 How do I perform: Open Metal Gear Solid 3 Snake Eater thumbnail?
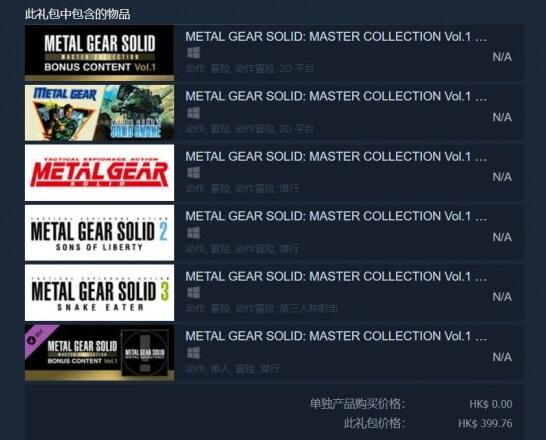[99, 292]
